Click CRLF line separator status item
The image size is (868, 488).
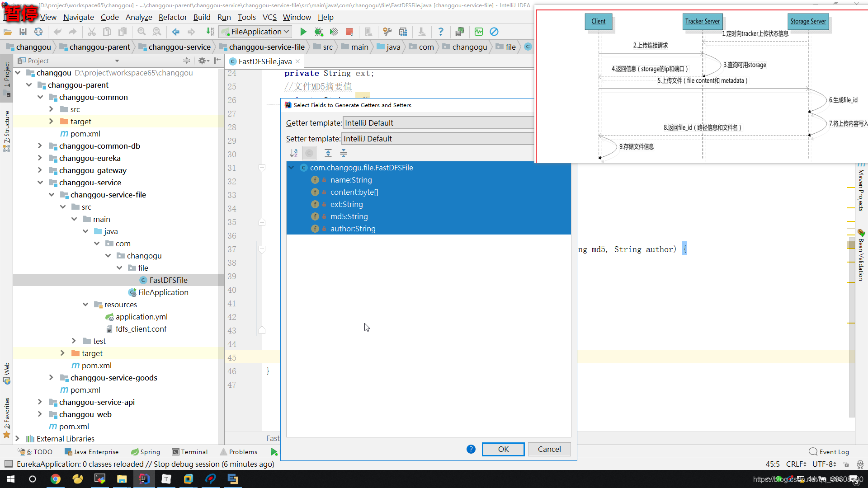(x=796, y=464)
